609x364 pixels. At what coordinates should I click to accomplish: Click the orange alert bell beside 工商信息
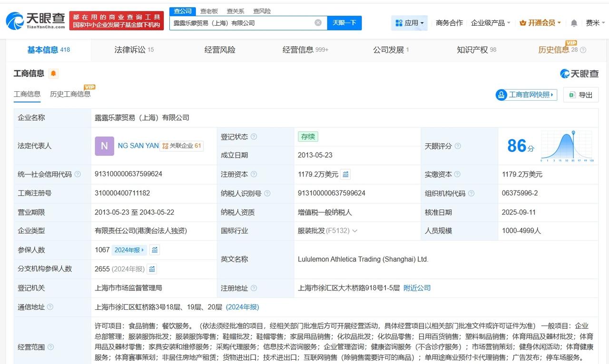[53, 74]
